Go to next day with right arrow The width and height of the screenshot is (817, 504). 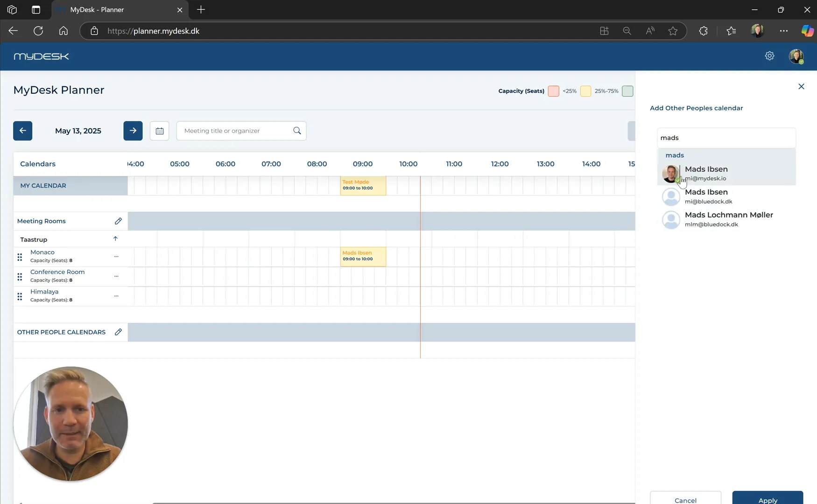click(x=133, y=131)
